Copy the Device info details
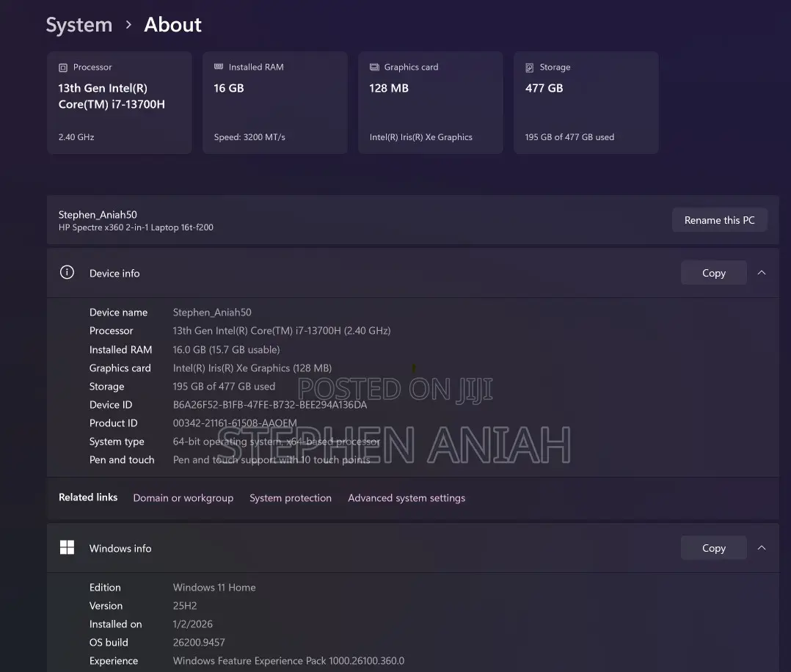Screen dimensions: 791x672 714,273
